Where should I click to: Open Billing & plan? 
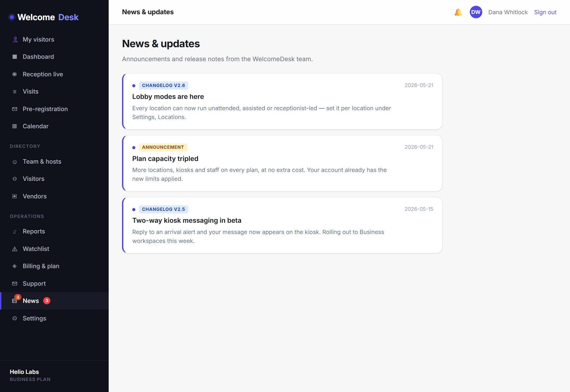[54, 266]
